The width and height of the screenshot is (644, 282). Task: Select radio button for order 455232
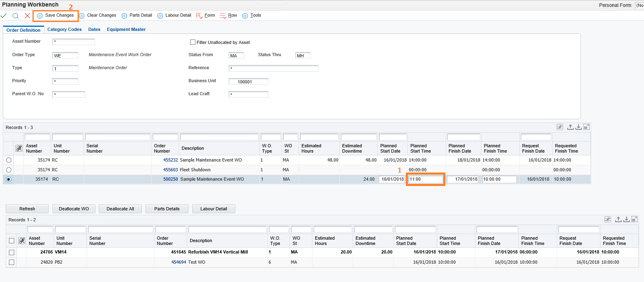[x=9, y=160]
